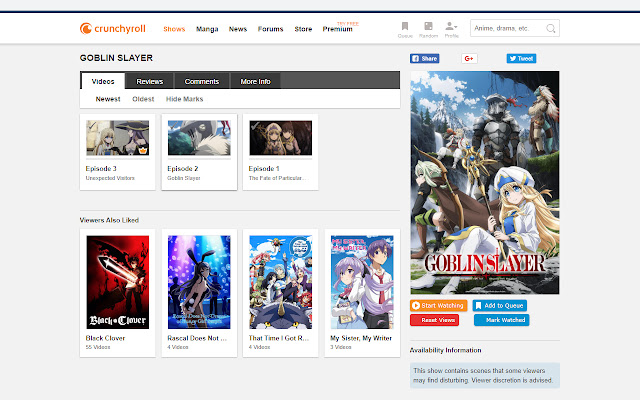Click the 'Viewers Also Liked' heading

tap(109, 220)
